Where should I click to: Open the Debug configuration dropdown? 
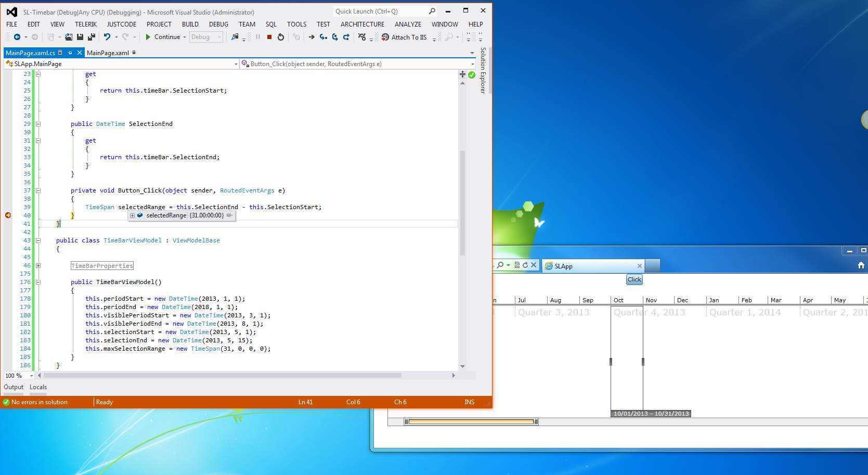tap(206, 37)
